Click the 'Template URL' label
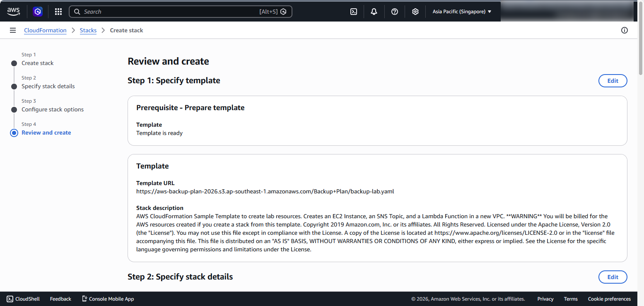Image resolution: width=644 pixels, height=306 pixels. [155, 183]
